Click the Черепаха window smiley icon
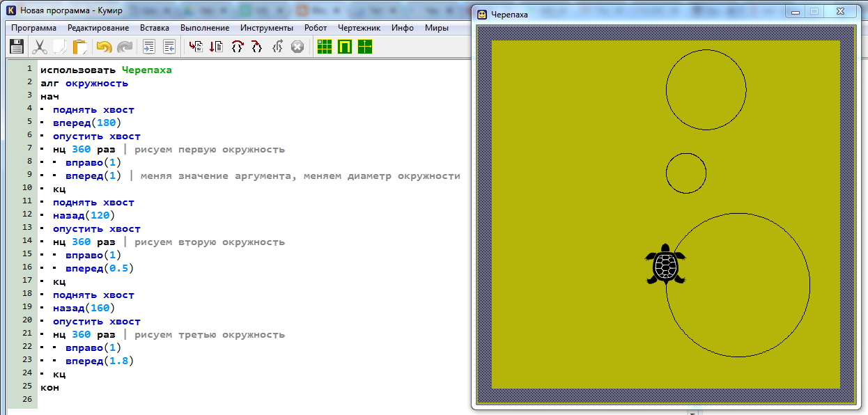 pos(482,13)
